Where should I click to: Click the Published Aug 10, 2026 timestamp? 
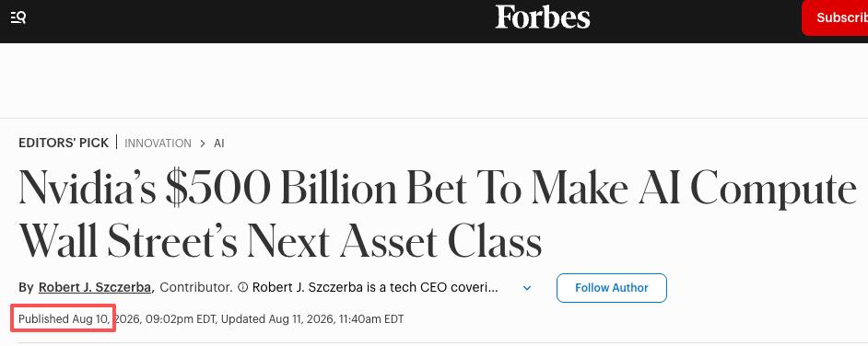119,319
